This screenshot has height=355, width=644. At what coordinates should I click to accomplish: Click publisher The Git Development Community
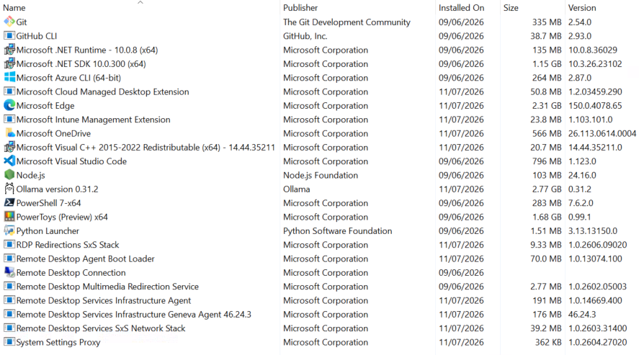click(346, 22)
